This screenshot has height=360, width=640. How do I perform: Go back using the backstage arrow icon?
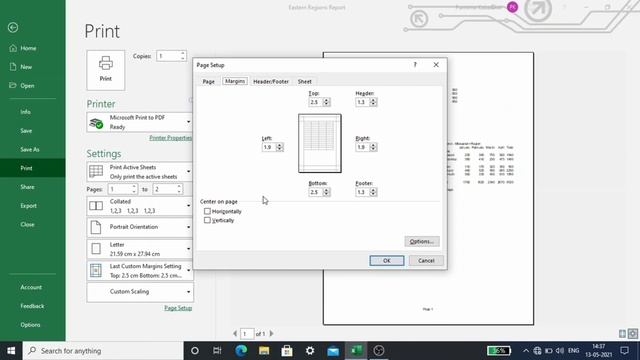coord(13,27)
